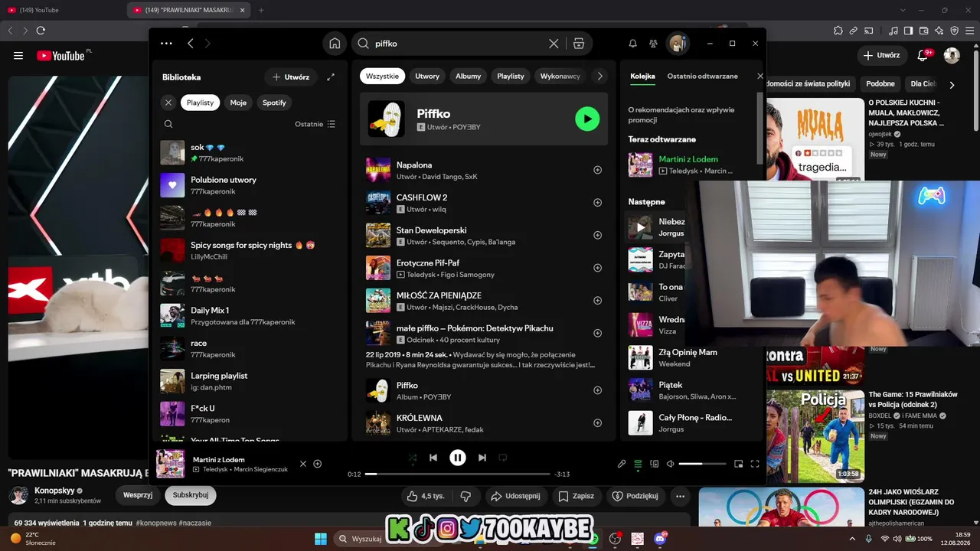Add CASHFLOW 2 to Liked Songs

tap(598, 203)
